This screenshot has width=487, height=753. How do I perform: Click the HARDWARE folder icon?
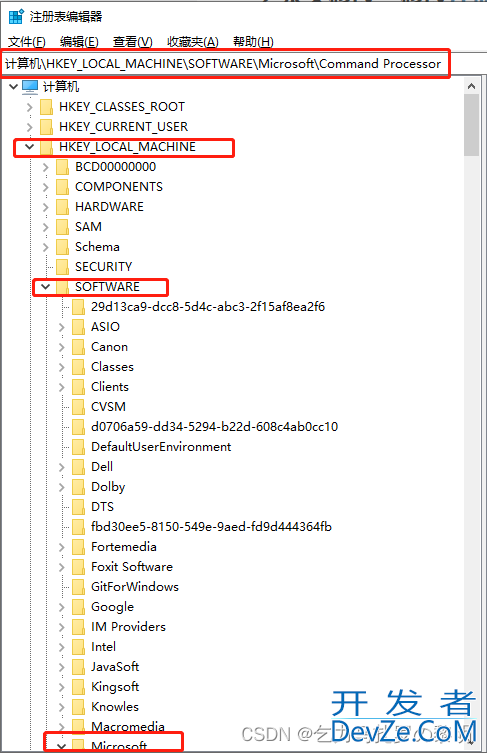tap(62, 207)
